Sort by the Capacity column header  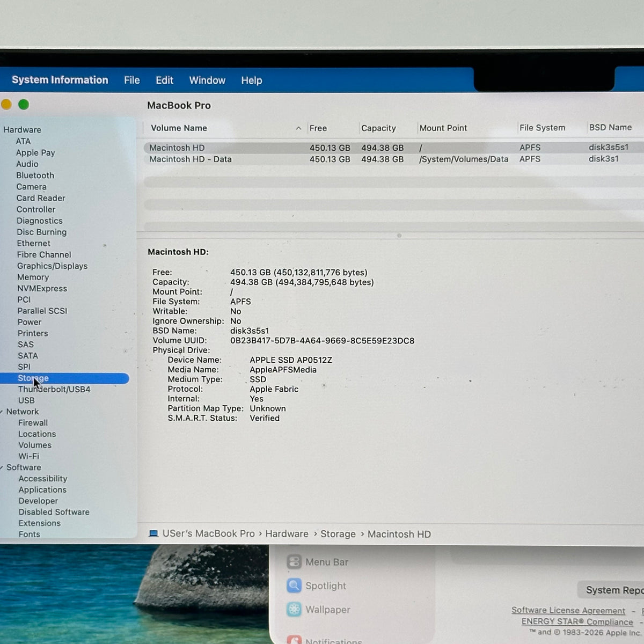pos(378,128)
